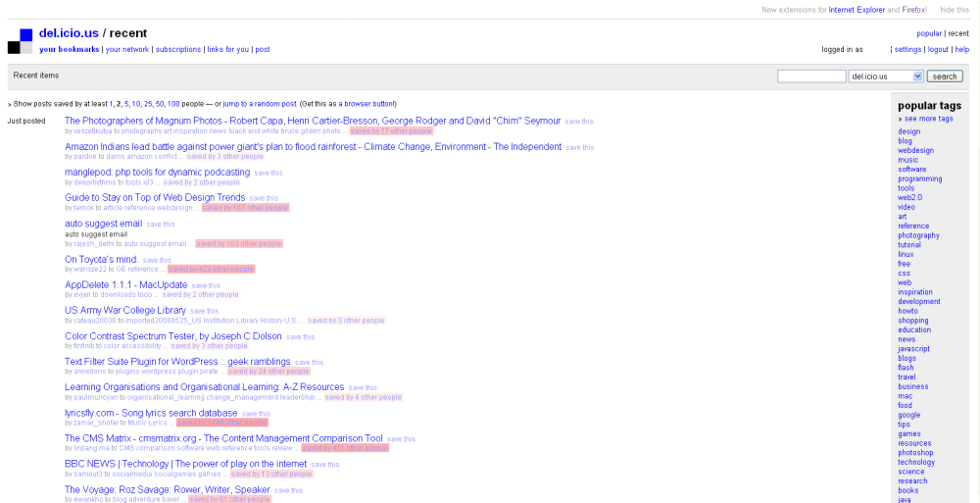Click the search button
980x503 pixels.
coord(945,76)
